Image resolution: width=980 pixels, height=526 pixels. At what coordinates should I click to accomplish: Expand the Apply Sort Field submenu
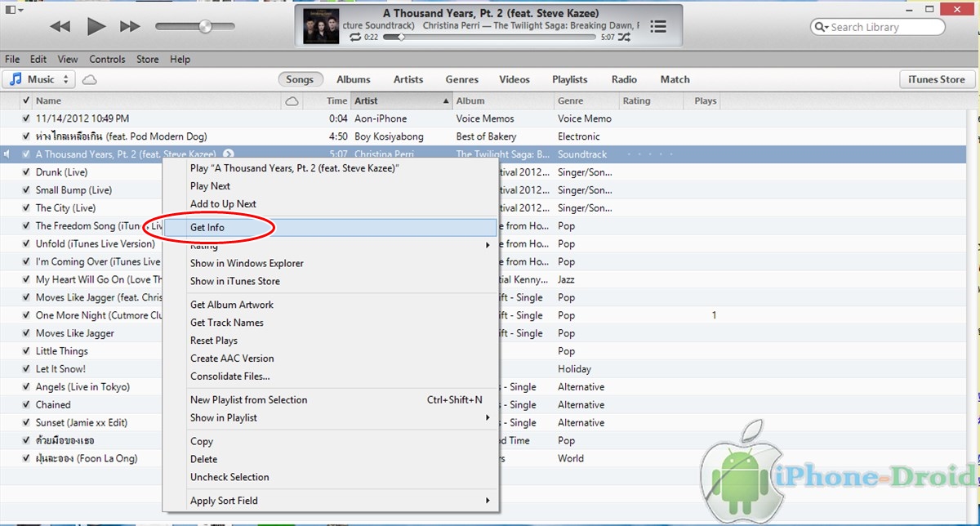click(331, 501)
